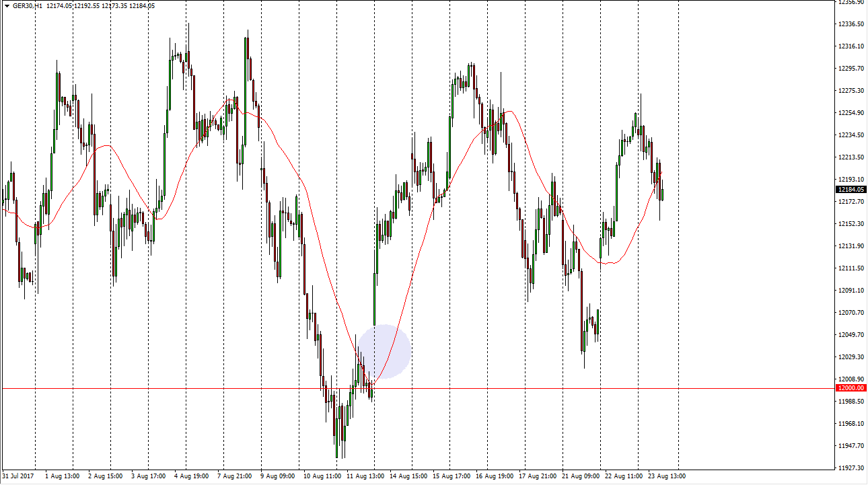868x485 pixels.
Task: Click the 12254.90 price scale label
Action: tap(851, 113)
